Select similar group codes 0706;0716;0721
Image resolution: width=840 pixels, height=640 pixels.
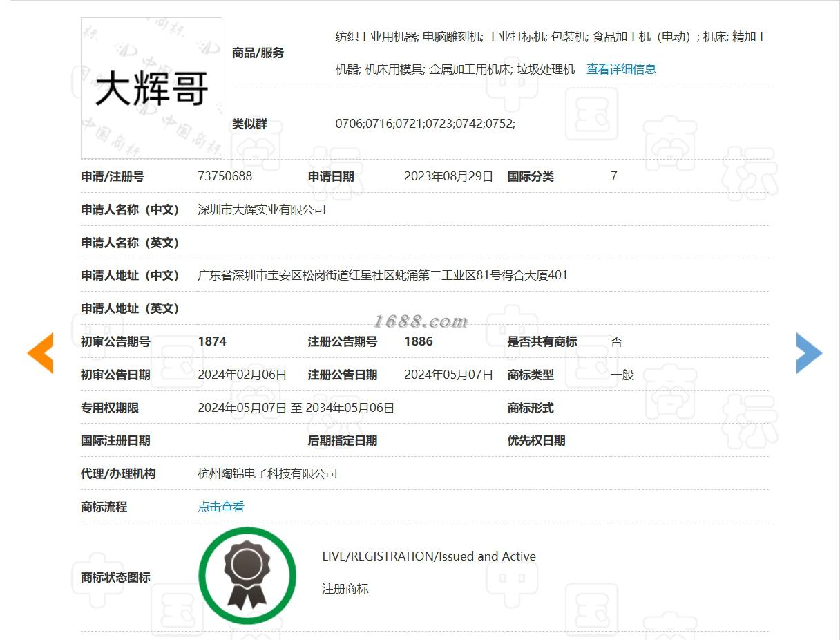pyautogui.click(x=426, y=124)
